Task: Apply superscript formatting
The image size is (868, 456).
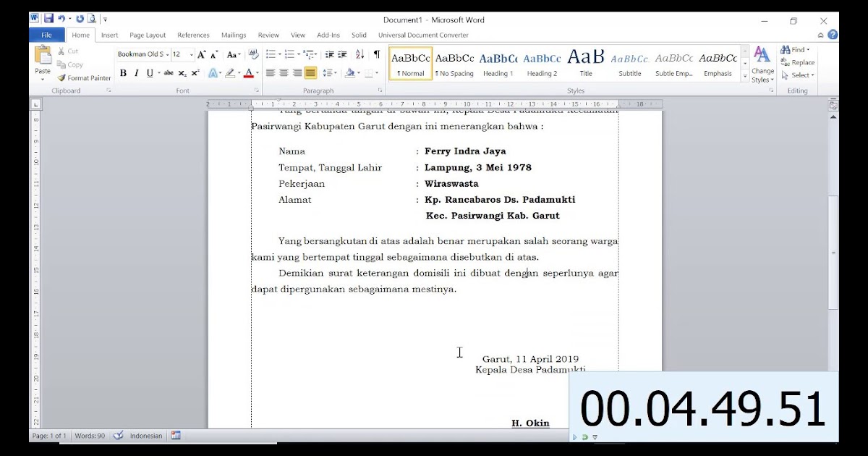Action: (195, 73)
